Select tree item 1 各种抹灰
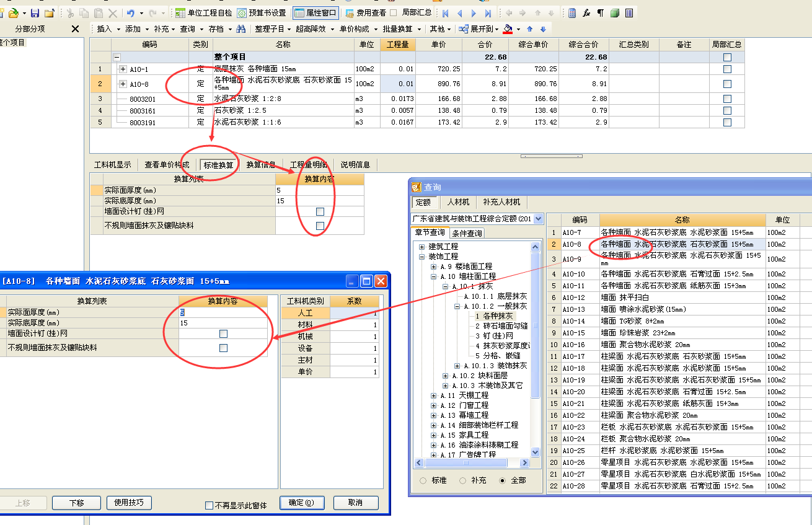This screenshot has height=525, width=812. click(494, 316)
